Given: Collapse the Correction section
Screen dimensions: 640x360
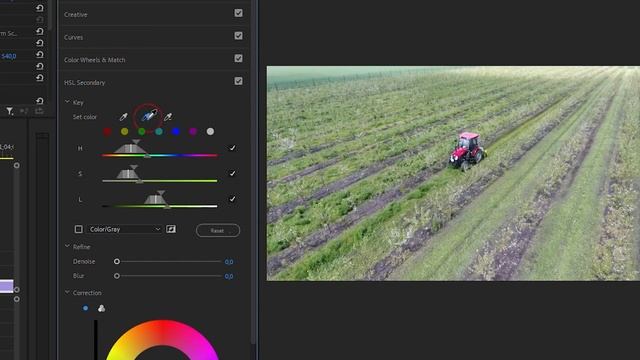Looking at the screenshot, I should point(67,292).
